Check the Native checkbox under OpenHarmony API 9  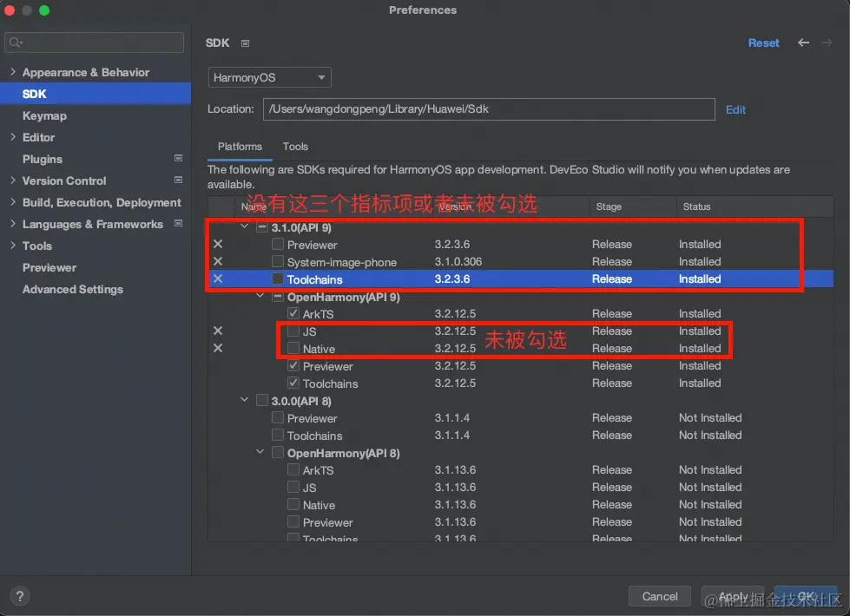293,349
